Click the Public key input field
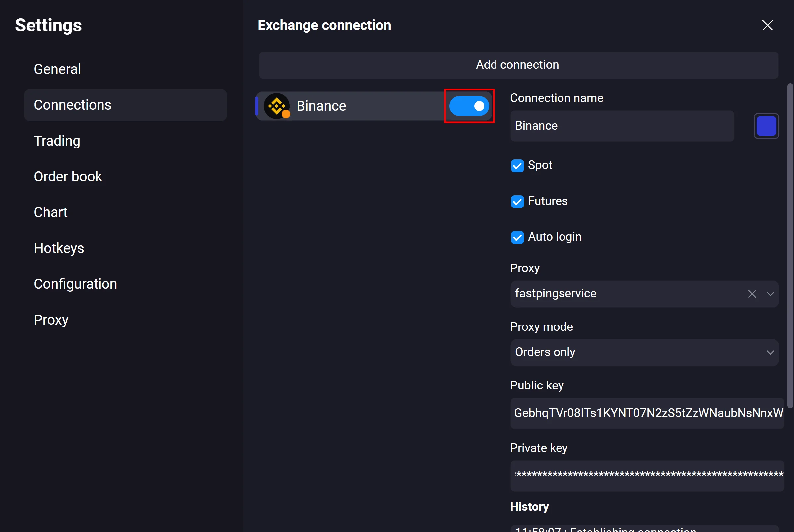The height and width of the screenshot is (532, 794). (x=647, y=413)
